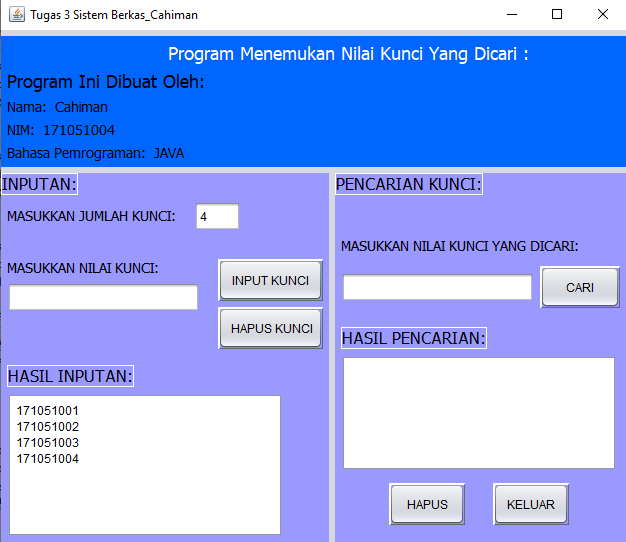
Task: Click the MASUKKAN JUMLAH KUNCI: label
Action: coord(91,216)
